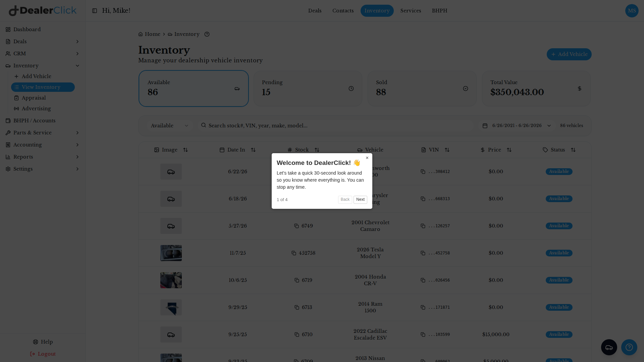Select the Sold 88 stat card
The height and width of the screenshot is (362, 644).
pos(422,88)
